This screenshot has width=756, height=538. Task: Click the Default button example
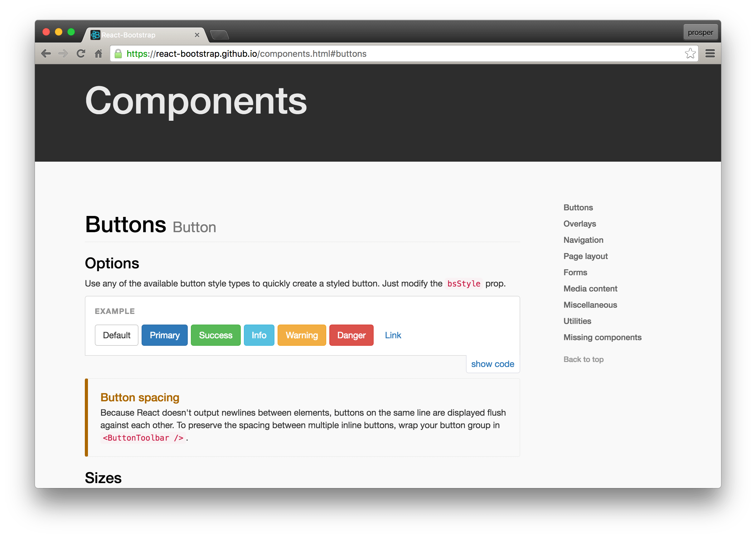click(117, 335)
